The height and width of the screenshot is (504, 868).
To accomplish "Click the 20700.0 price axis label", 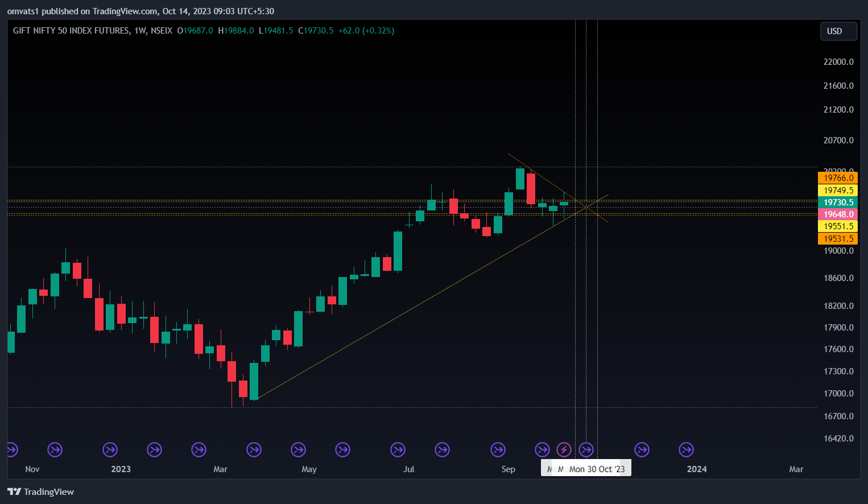I will pyautogui.click(x=838, y=141).
